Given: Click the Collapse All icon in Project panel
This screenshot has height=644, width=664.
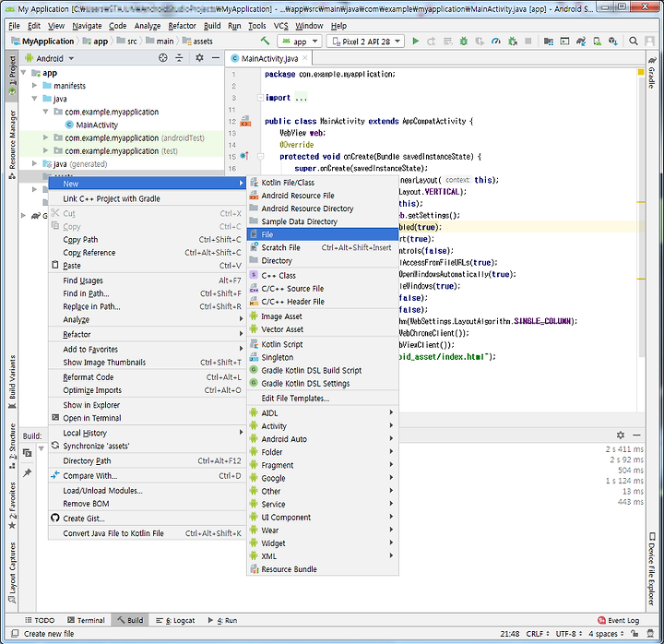Looking at the screenshot, I should click(x=179, y=58).
